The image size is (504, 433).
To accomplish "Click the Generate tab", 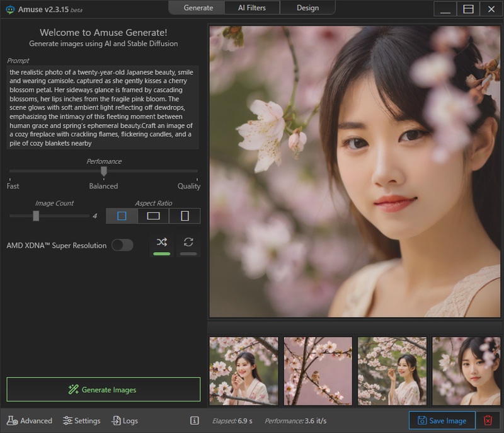I will point(197,8).
